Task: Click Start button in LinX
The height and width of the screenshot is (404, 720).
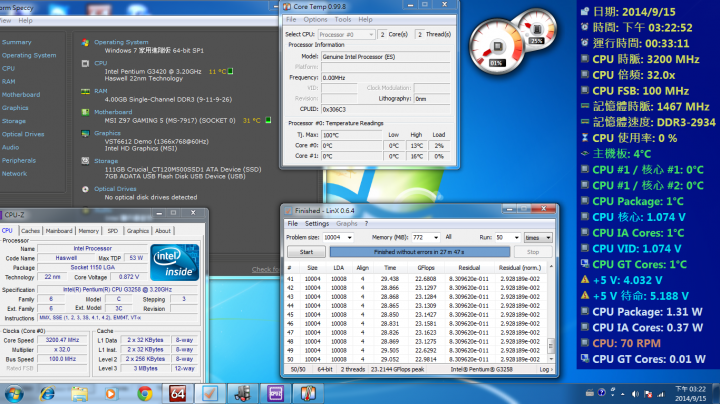Action: (306, 252)
